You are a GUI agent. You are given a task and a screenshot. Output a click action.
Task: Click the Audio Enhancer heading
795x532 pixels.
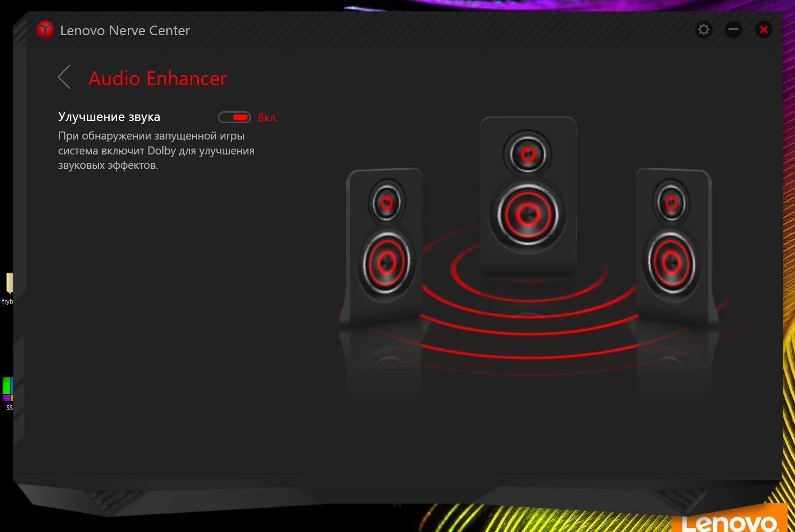[158, 79]
